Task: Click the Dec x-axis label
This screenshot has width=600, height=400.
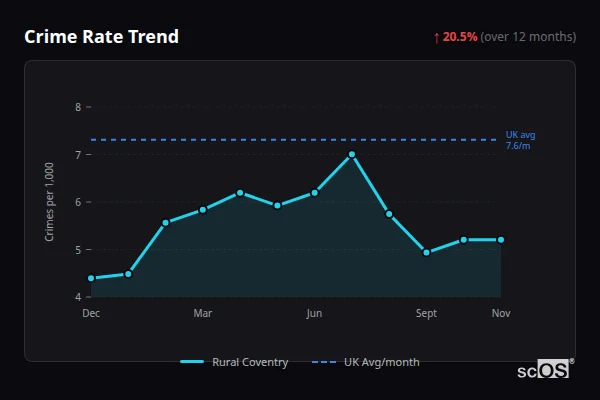Action: 91,313
